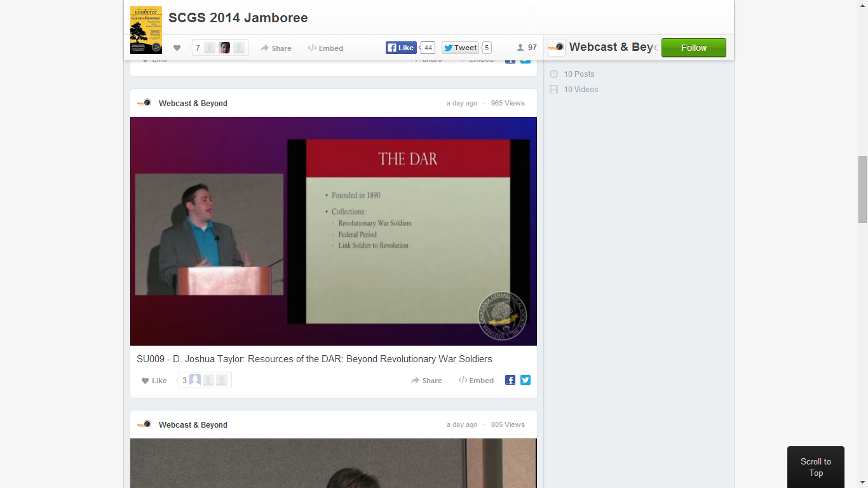Open the header's 7 likers avatar list
Screen dimensions: 868x488
point(220,48)
